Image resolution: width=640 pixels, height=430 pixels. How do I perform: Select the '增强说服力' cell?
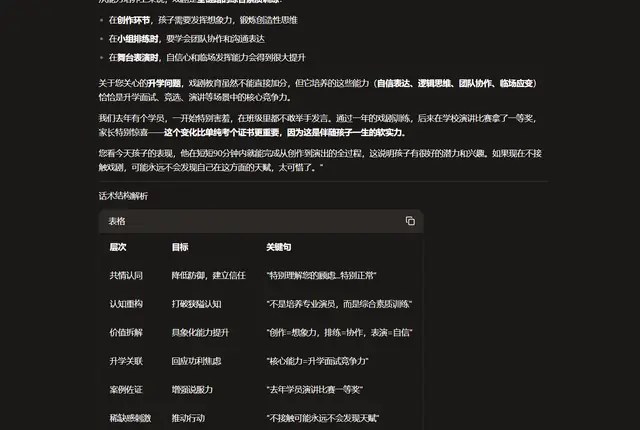click(192, 390)
